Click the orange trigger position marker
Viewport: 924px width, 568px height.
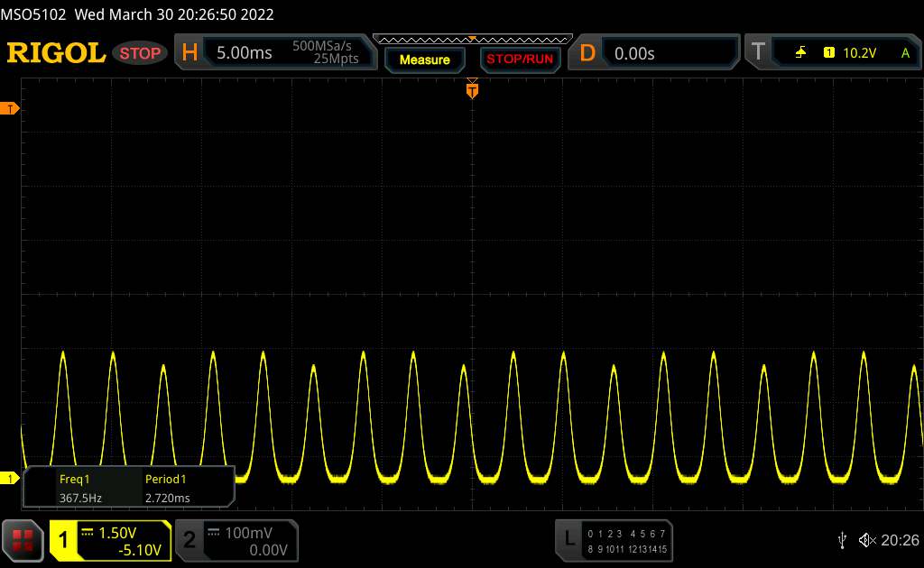pos(472,89)
